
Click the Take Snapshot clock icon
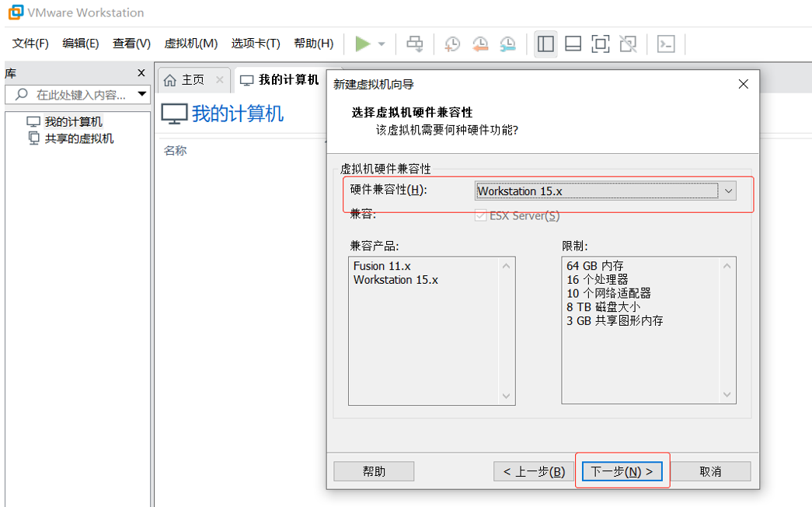pos(452,44)
